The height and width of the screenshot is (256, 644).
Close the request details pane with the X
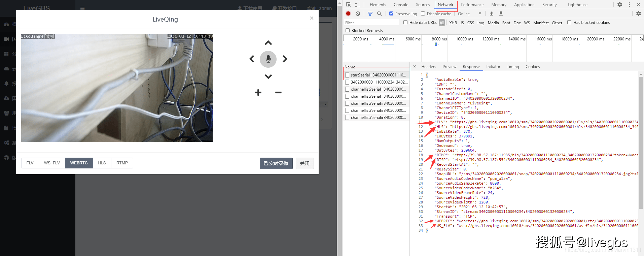coord(415,66)
